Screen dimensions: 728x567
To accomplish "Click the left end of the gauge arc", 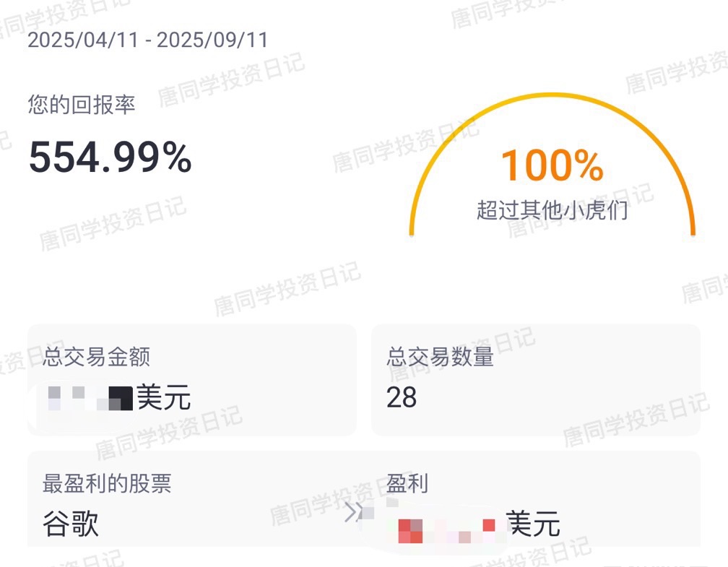I will pyautogui.click(x=412, y=231).
